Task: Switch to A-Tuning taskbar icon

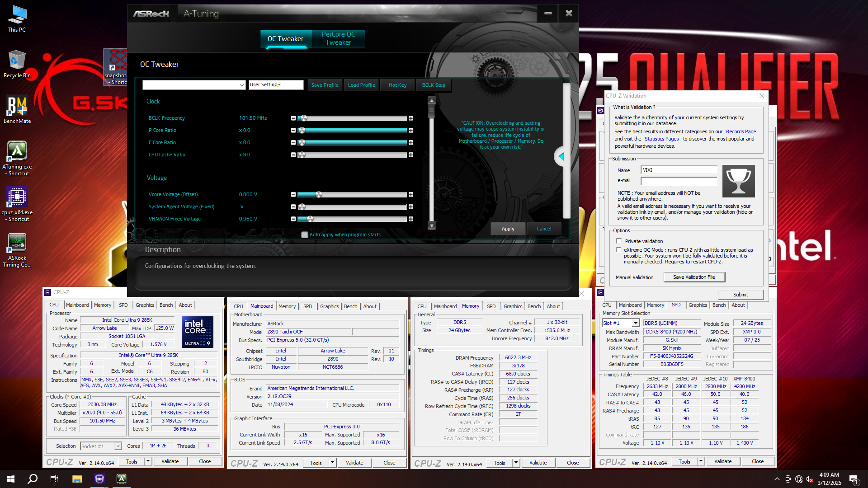Action: click(x=121, y=479)
